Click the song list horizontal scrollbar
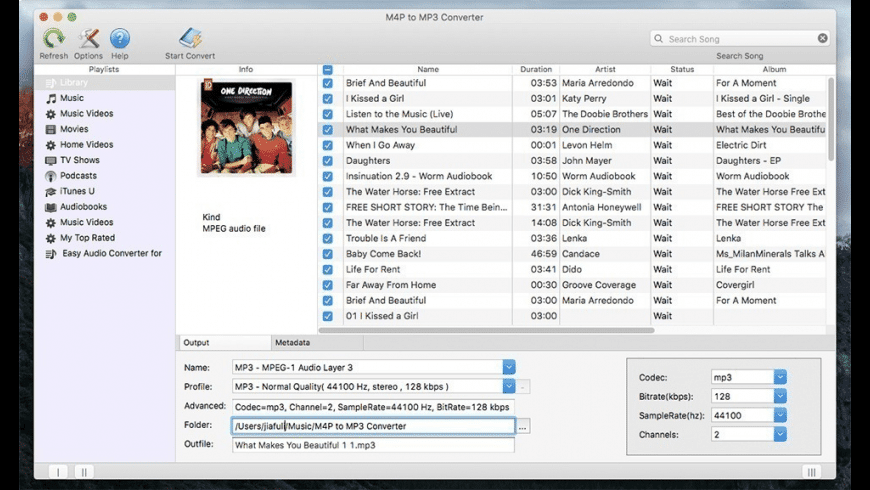Viewport: 870px width, 490px height. coord(487,330)
